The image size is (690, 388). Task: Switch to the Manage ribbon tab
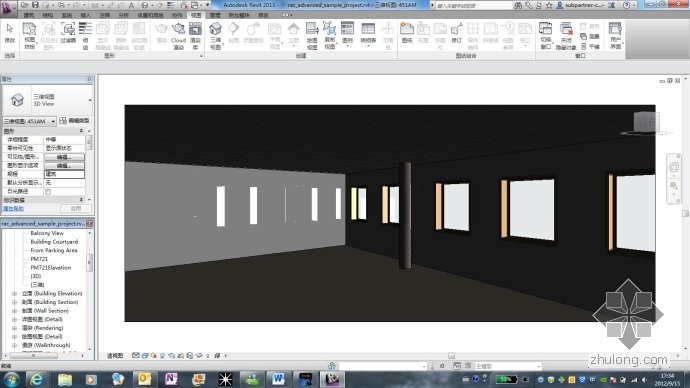point(215,15)
